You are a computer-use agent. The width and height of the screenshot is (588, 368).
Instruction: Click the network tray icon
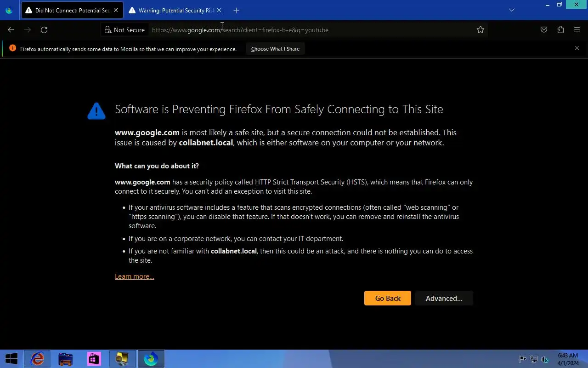(x=534, y=359)
